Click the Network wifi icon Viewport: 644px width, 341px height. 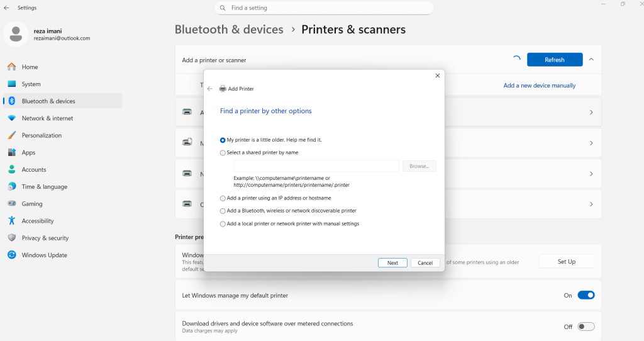(12, 118)
